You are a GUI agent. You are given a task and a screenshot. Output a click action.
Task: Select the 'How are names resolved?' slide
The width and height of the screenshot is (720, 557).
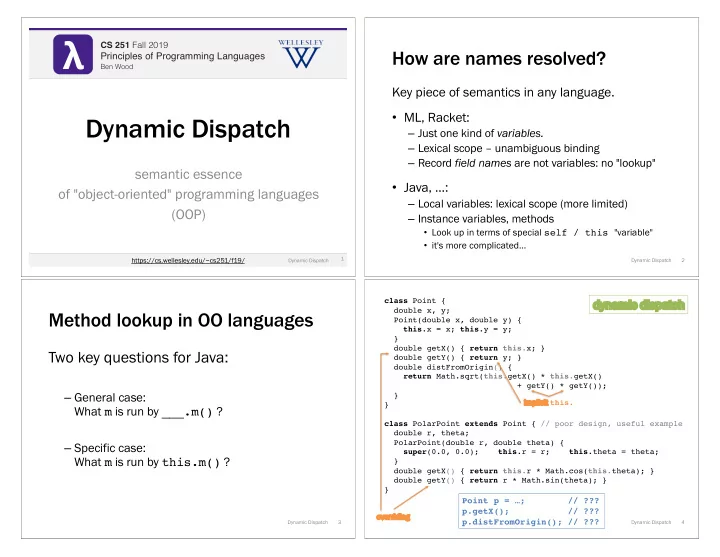(531, 147)
